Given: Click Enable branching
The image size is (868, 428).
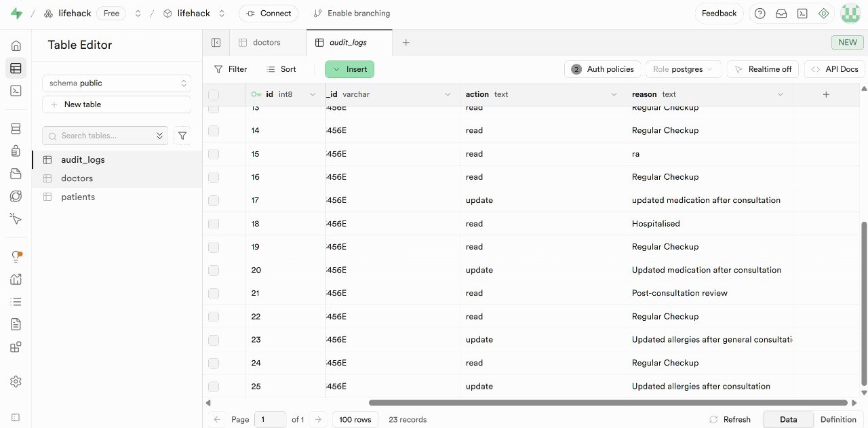Looking at the screenshot, I should click(x=352, y=14).
